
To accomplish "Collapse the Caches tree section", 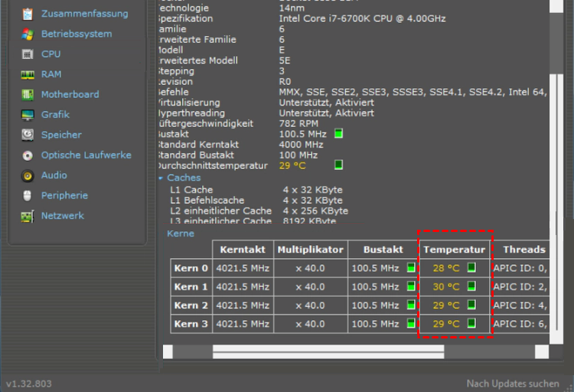I will coord(161,178).
